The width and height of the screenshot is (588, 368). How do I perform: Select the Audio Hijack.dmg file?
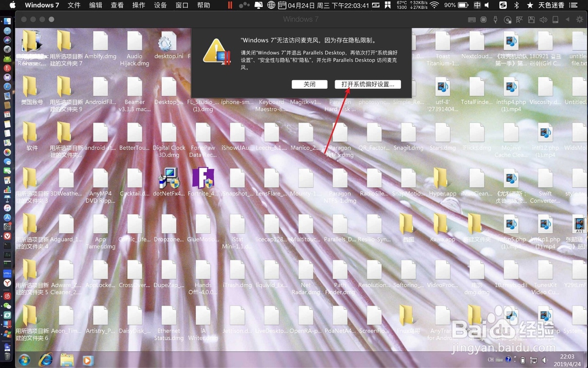tap(134, 48)
